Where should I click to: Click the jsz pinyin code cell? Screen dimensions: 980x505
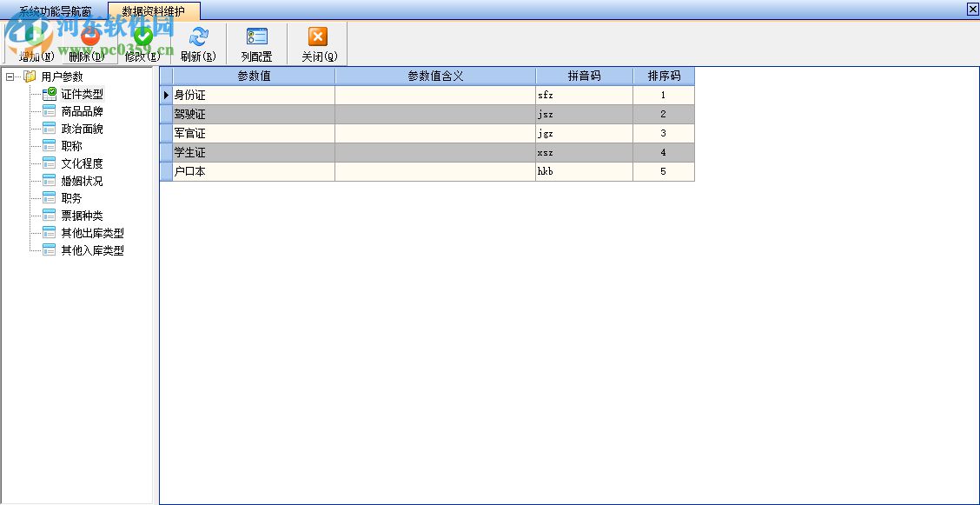pos(584,115)
